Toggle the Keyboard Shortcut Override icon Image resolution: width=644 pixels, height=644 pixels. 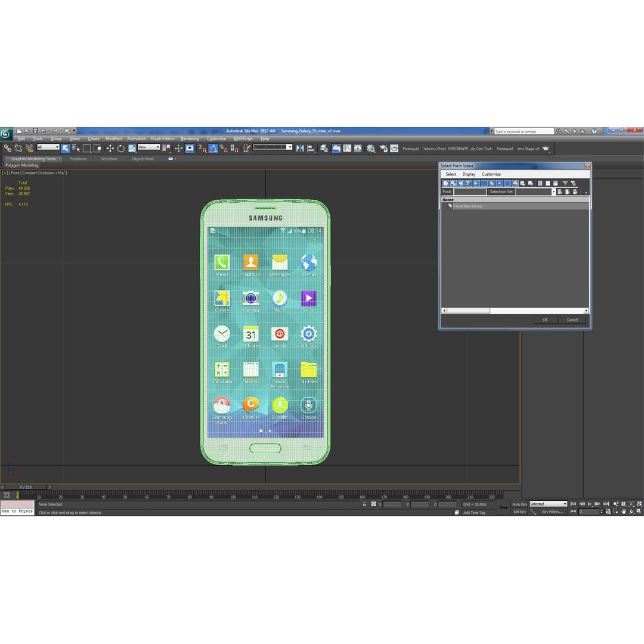click(190, 148)
